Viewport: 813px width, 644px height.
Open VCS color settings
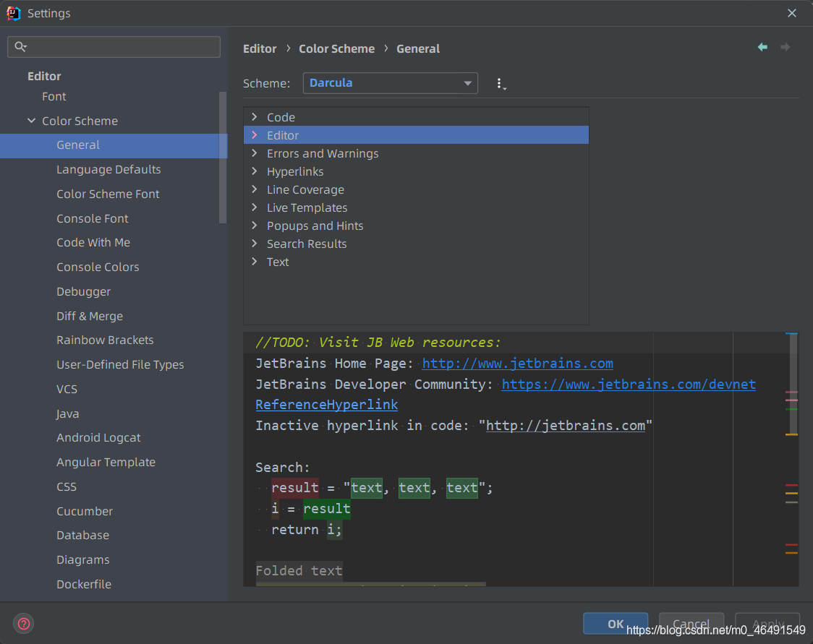[67, 389]
